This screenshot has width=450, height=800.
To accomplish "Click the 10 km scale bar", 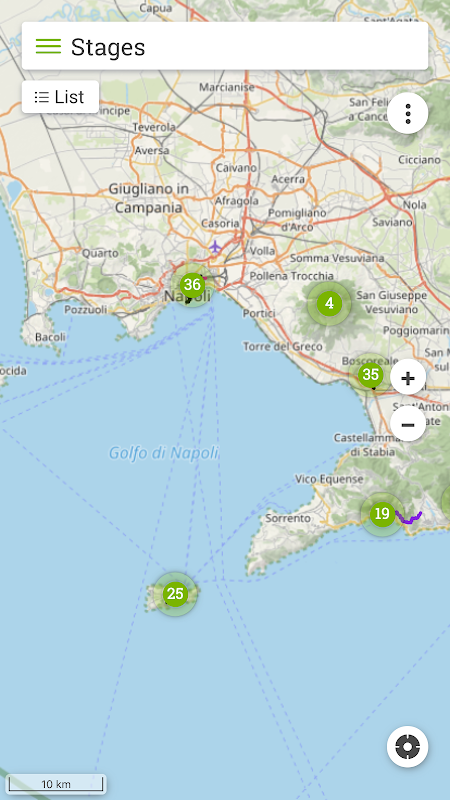I will (56, 784).
